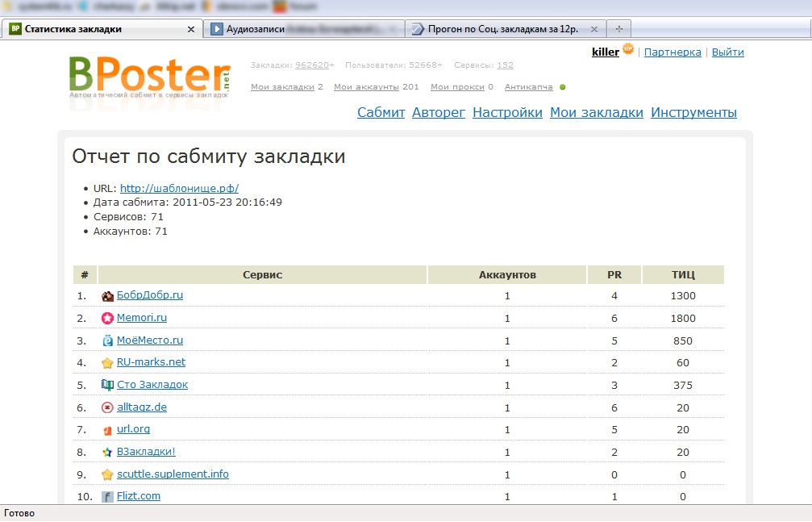Open the ВЗакладки! service link

point(146,452)
